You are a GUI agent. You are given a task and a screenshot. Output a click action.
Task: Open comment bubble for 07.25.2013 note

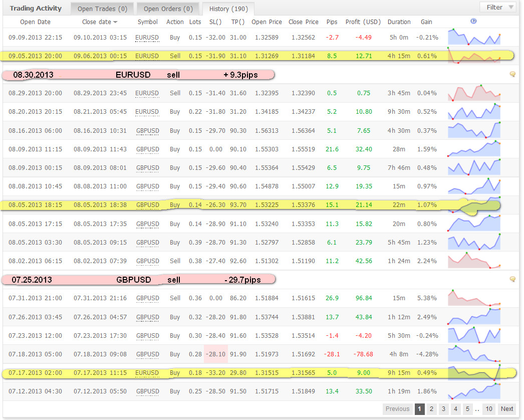[512, 279]
